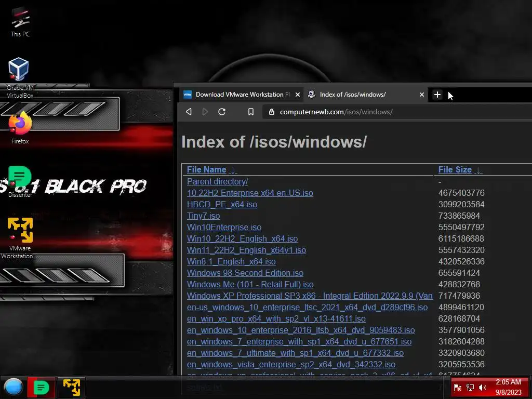Image resolution: width=532 pixels, height=399 pixels.
Task: Launch VMware Workstation desktop shortcut
Action: point(20,238)
